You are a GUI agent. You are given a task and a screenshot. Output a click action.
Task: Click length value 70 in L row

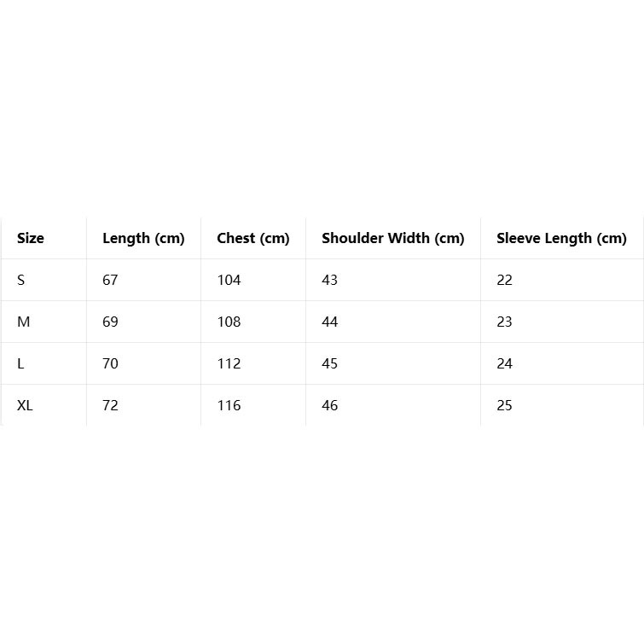pyautogui.click(x=110, y=363)
